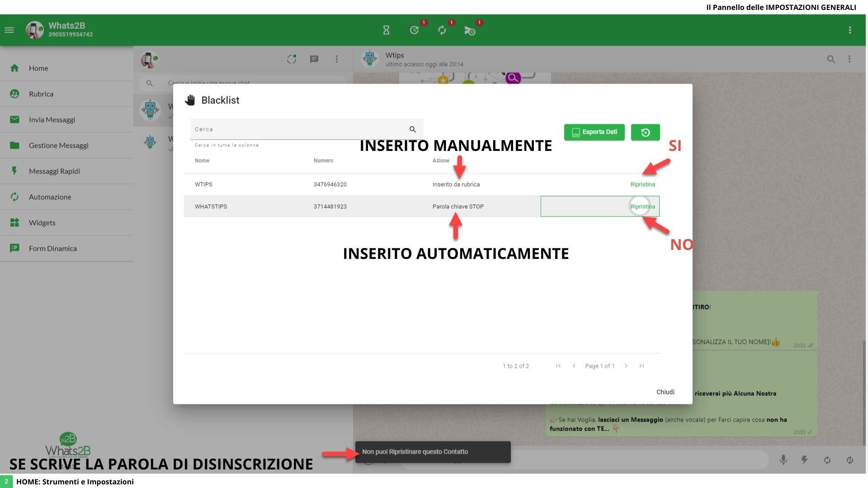Click the user avatar above the chat list
868x488 pixels.
point(149,59)
